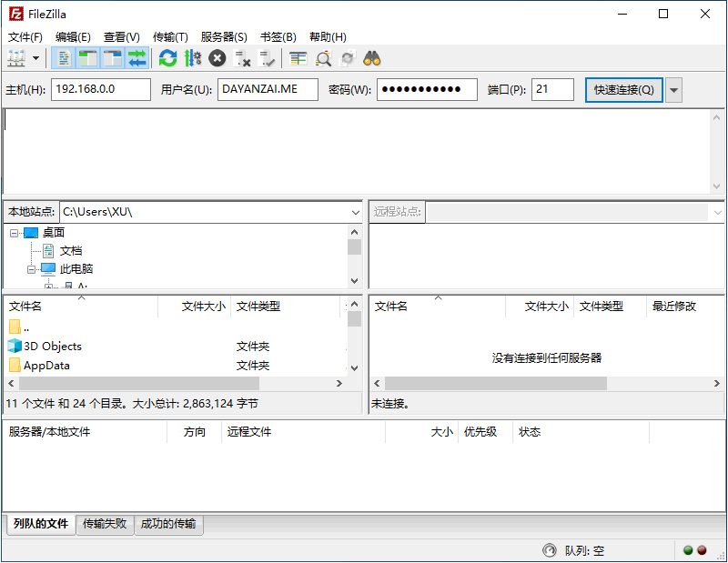Click remote file list horizontal scrollbar

point(495,384)
